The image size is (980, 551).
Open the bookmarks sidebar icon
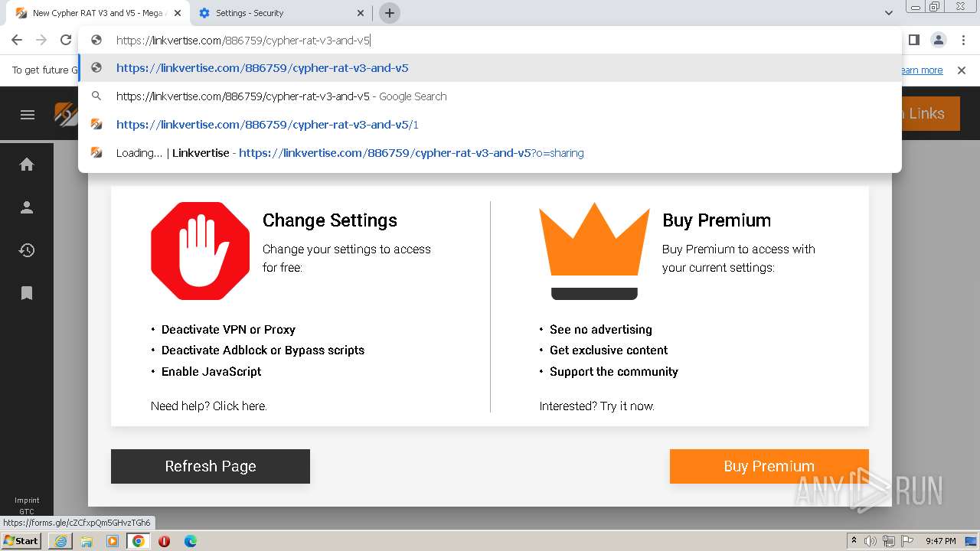(x=27, y=293)
